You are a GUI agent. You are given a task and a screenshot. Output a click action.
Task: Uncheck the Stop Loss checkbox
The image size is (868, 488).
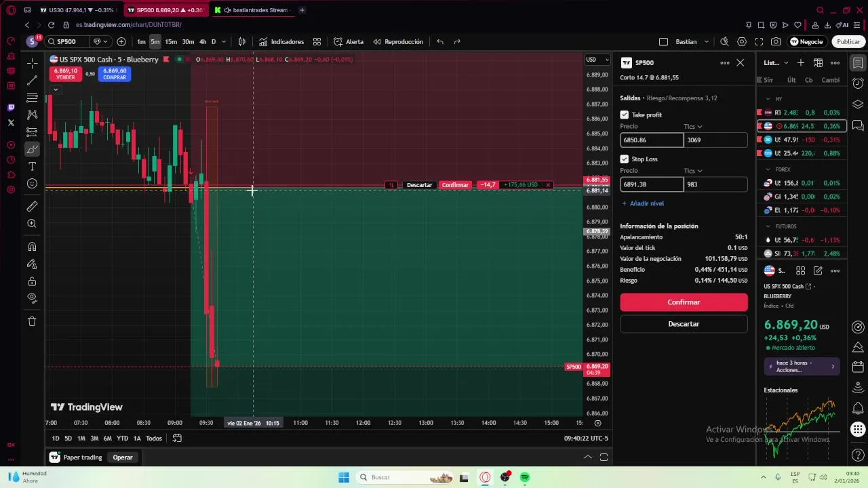pyautogui.click(x=625, y=159)
